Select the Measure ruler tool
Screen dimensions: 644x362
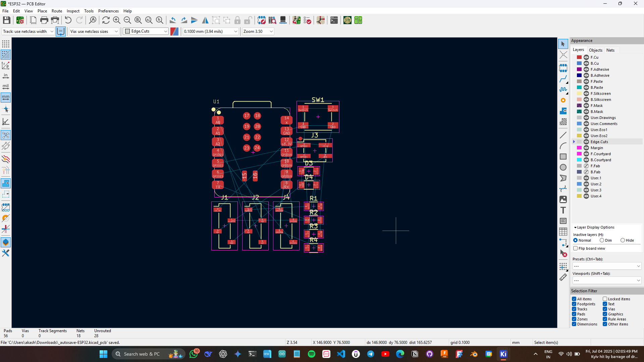(563, 277)
